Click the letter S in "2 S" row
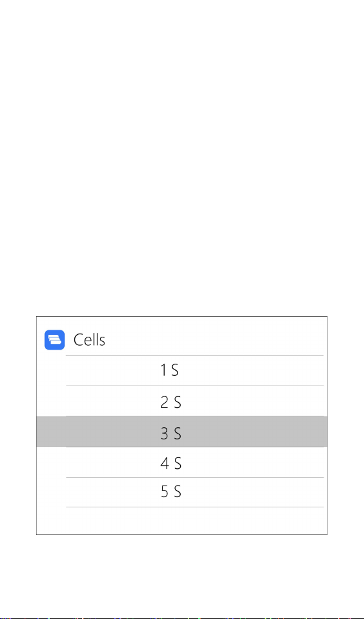 pos(178,402)
